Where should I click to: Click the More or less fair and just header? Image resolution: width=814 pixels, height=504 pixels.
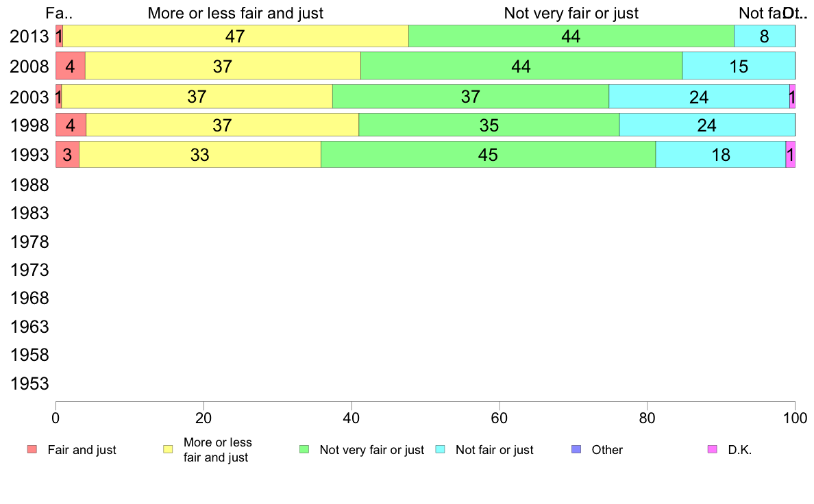(236, 13)
